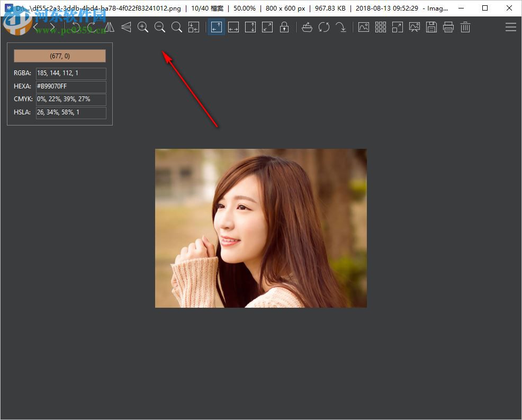The image size is (522, 420).
Task: Set the image as desktop wallpaper
Action: (415, 27)
